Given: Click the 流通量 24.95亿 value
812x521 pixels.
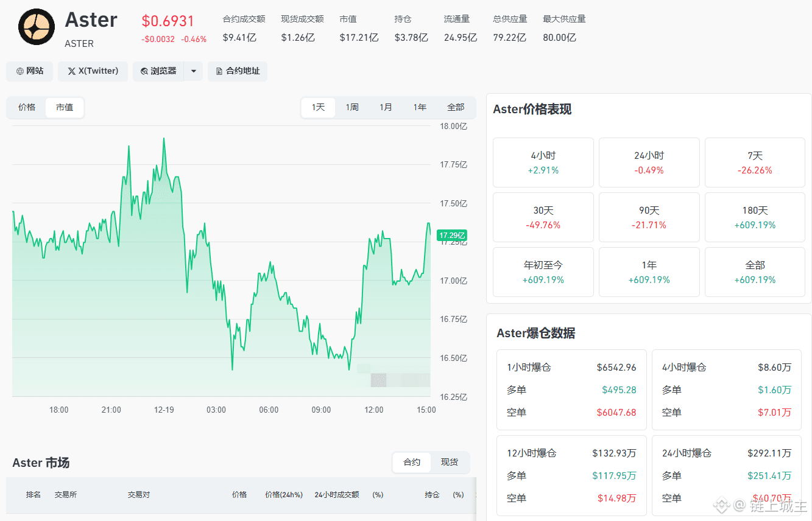Looking at the screenshot, I should pos(461,38).
